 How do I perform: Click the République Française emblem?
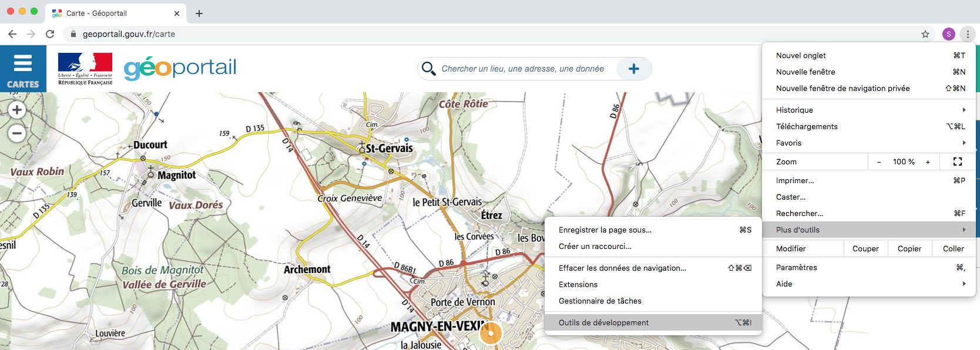coord(85,69)
